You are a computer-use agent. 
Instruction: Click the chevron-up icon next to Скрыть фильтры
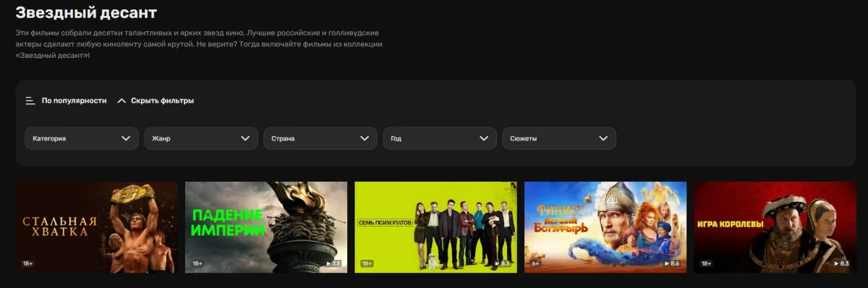point(122,101)
